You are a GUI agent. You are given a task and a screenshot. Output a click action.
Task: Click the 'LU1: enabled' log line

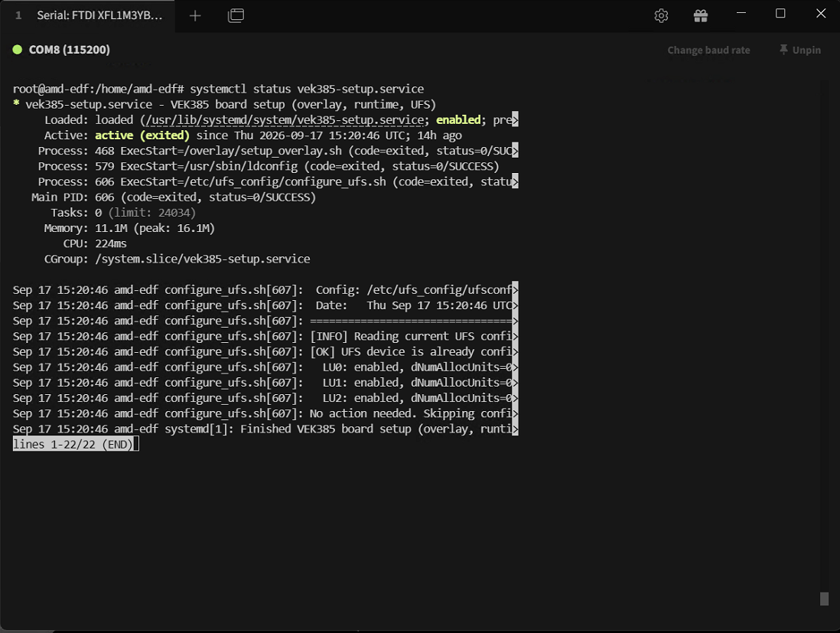coord(265,383)
